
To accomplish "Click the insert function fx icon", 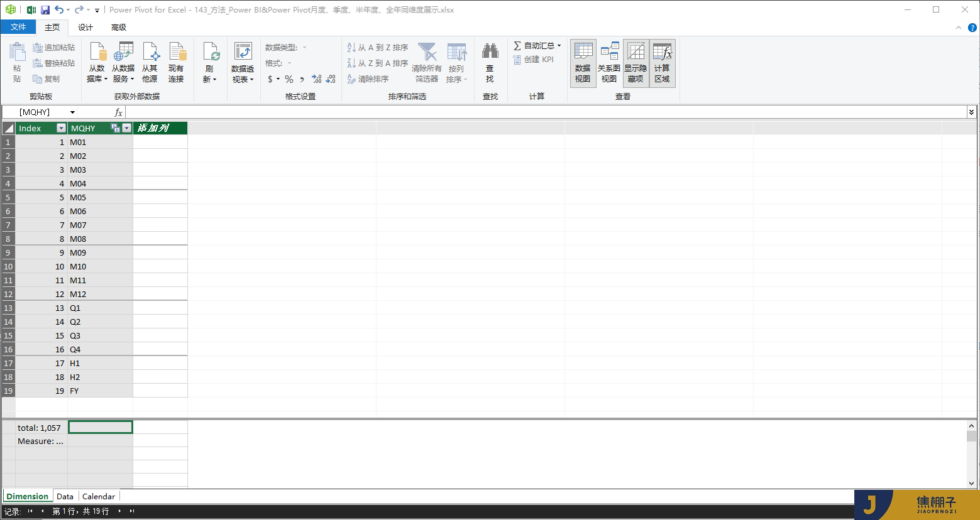I will point(118,112).
